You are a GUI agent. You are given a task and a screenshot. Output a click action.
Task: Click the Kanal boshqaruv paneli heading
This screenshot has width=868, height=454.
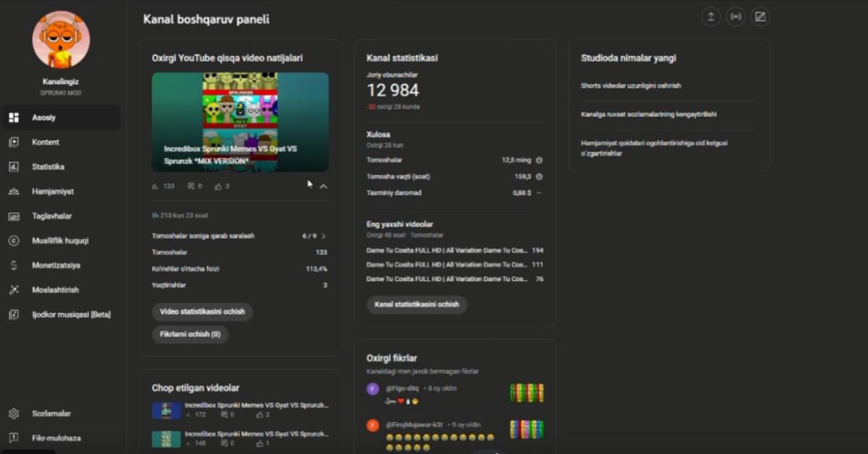click(x=206, y=20)
